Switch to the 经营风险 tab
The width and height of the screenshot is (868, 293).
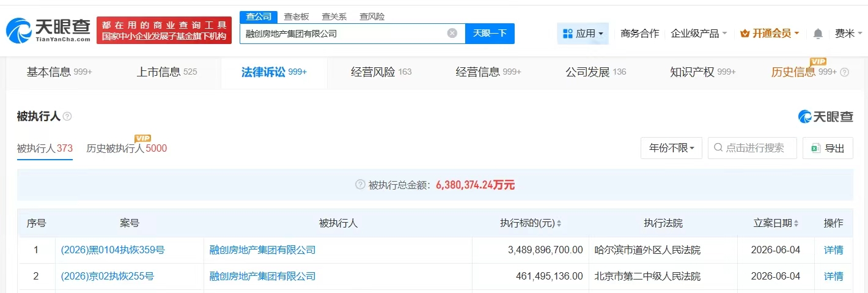pyautogui.click(x=381, y=72)
